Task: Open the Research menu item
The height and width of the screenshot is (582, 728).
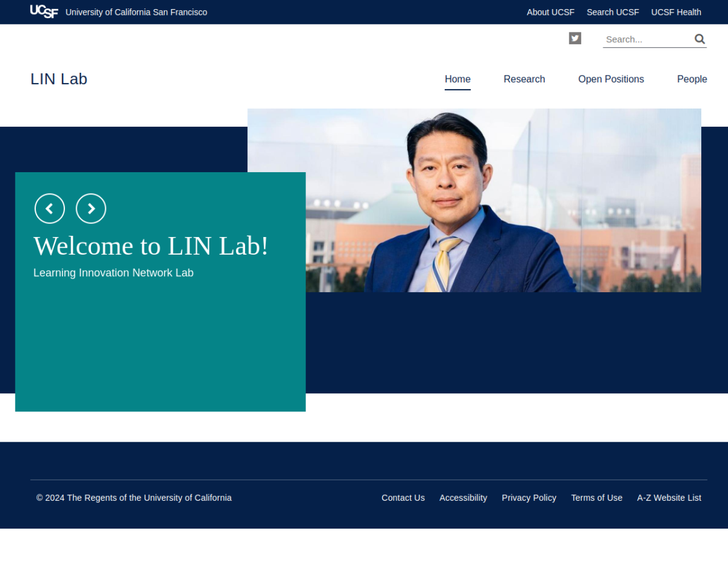Action: tap(524, 79)
